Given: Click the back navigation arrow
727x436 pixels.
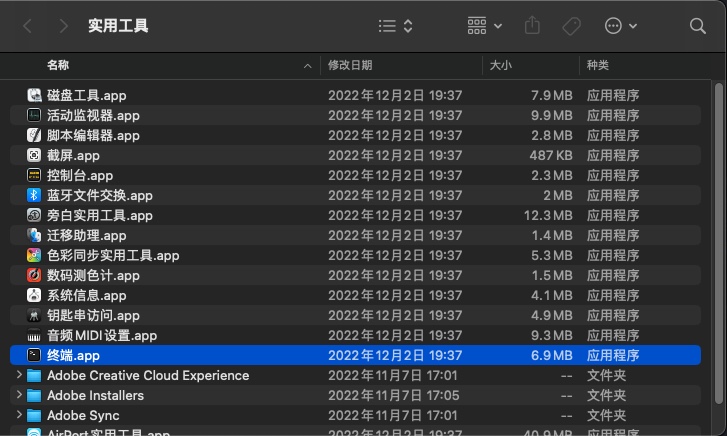Looking at the screenshot, I should [x=27, y=26].
